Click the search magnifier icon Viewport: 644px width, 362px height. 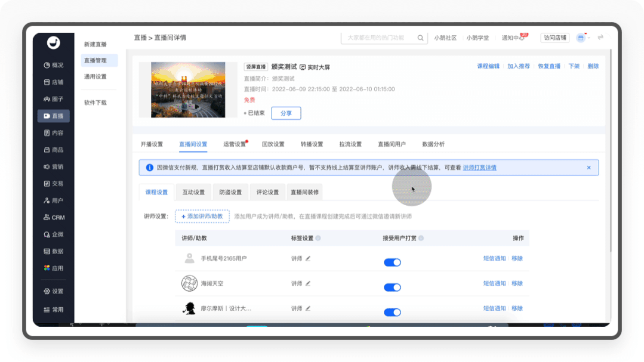coord(421,38)
